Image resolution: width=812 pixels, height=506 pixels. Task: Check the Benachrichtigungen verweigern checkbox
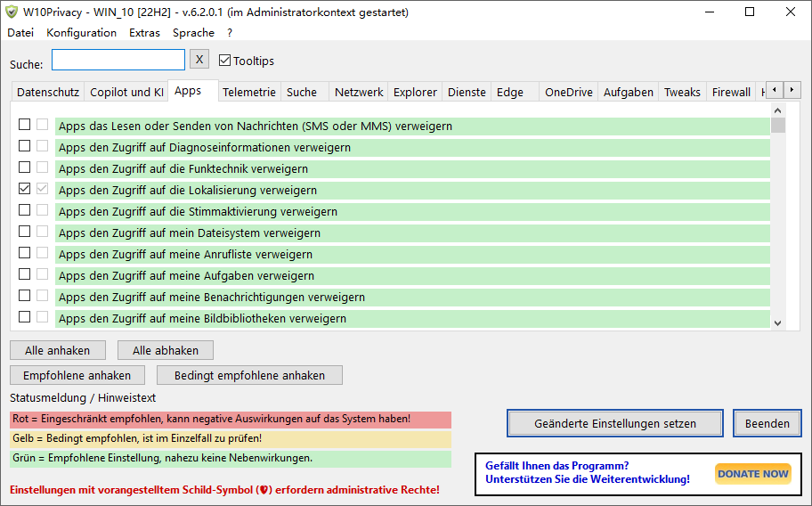[x=24, y=295]
